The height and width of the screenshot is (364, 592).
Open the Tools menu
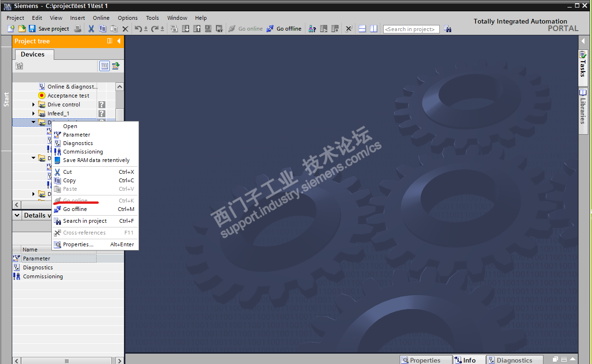point(152,18)
